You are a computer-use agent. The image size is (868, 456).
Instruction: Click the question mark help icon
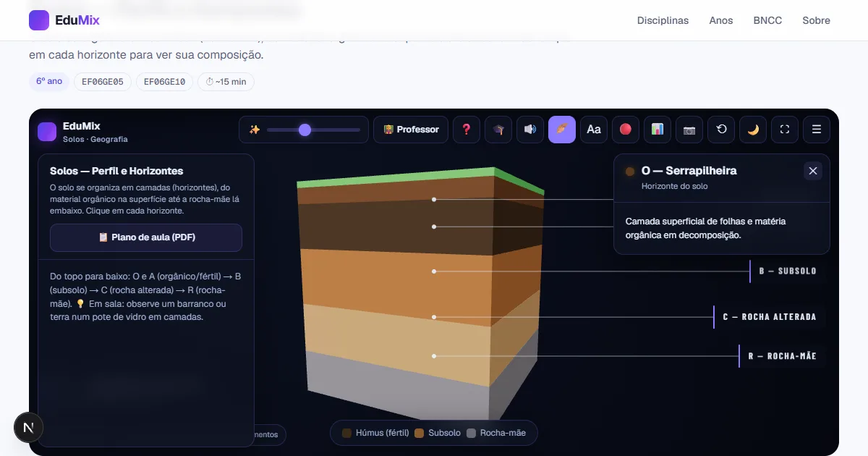pos(467,130)
